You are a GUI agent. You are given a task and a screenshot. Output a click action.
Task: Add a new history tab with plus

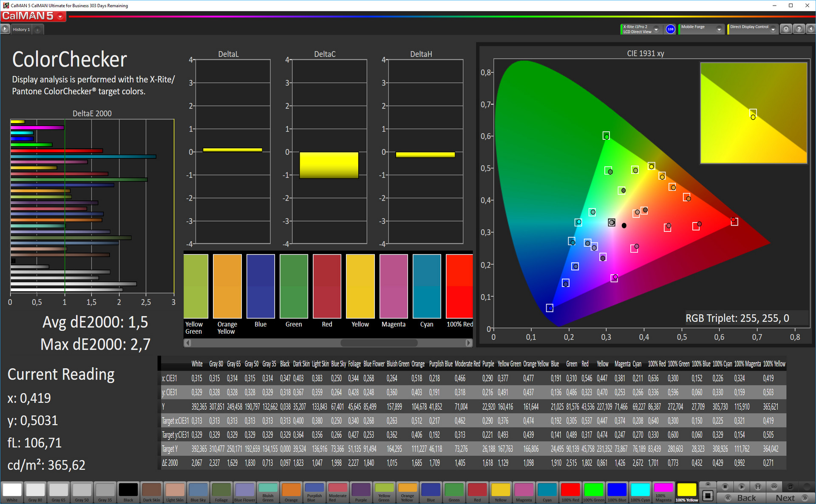38,29
